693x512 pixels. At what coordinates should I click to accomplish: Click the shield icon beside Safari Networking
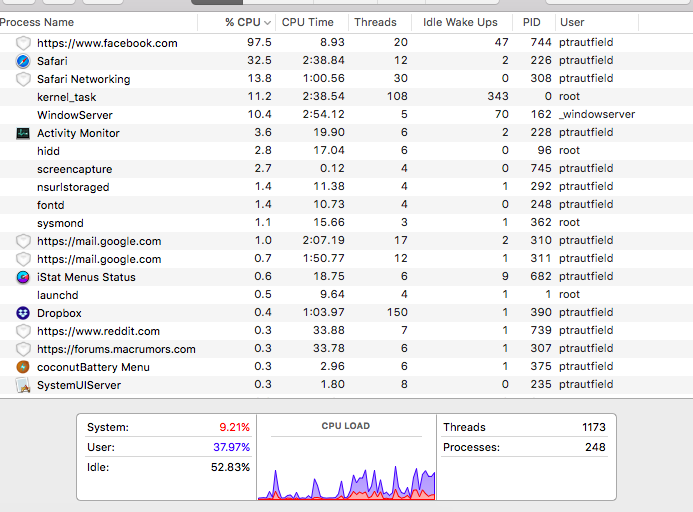pos(23,79)
